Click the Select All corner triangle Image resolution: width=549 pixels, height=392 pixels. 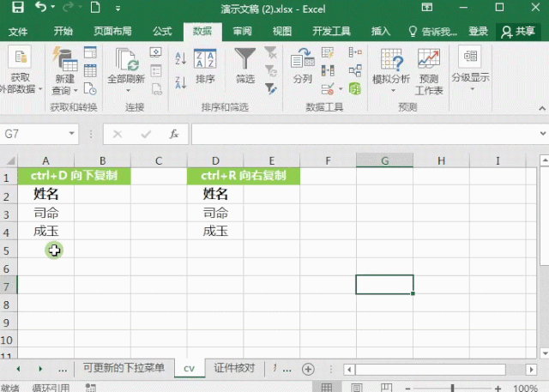click(10, 160)
